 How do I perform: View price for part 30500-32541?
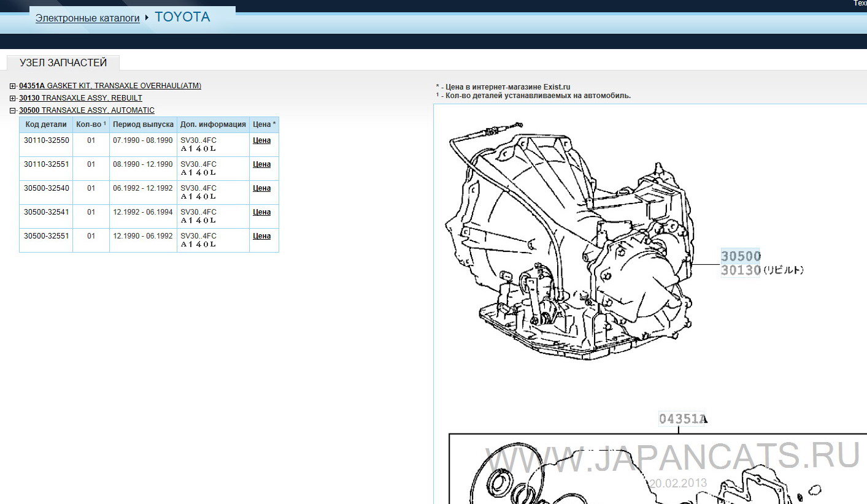pyautogui.click(x=261, y=212)
